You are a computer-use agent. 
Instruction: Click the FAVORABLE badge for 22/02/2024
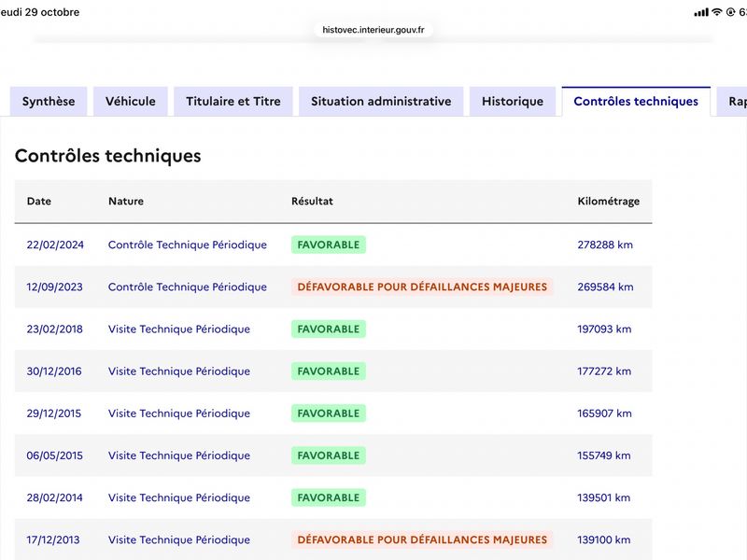(x=329, y=245)
